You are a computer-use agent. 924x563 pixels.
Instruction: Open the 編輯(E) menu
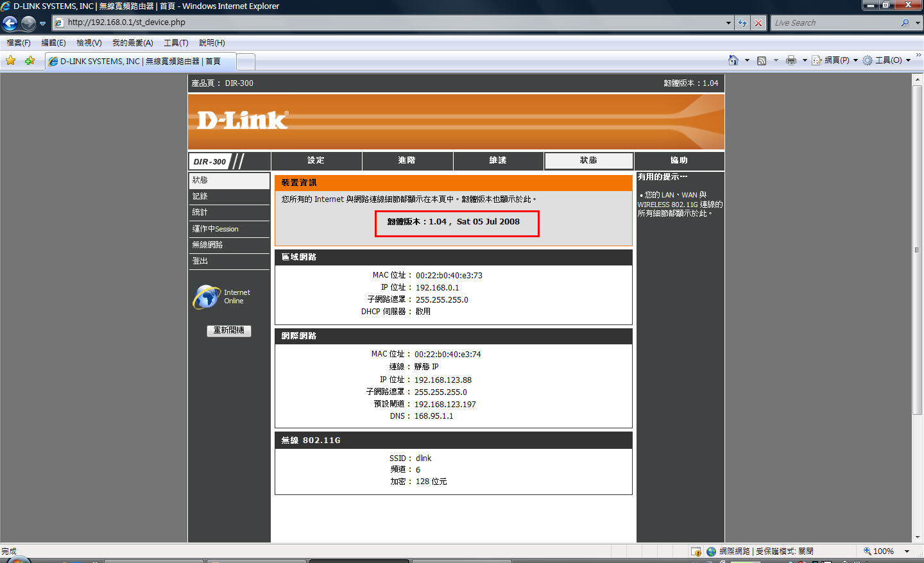[53, 43]
